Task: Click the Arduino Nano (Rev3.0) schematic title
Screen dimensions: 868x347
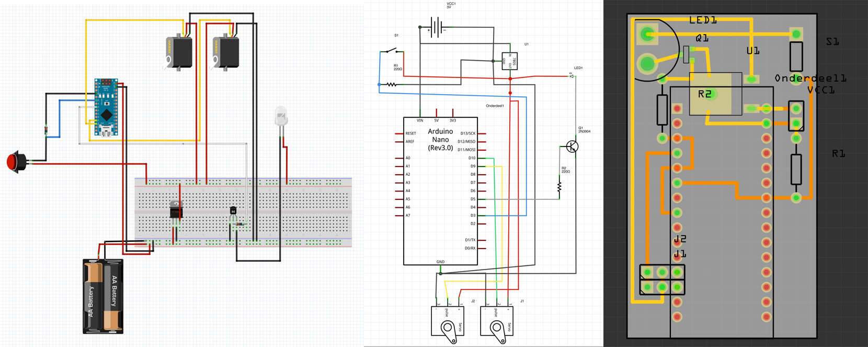Action: coord(440,139)
